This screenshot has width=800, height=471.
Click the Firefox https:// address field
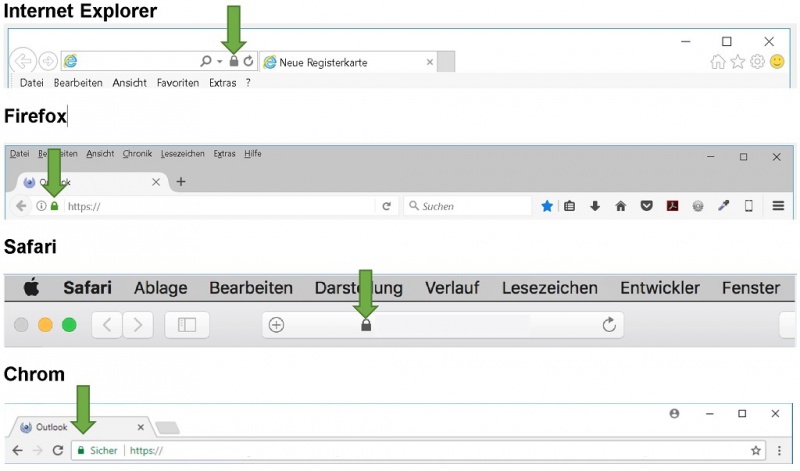pos(219,206)
